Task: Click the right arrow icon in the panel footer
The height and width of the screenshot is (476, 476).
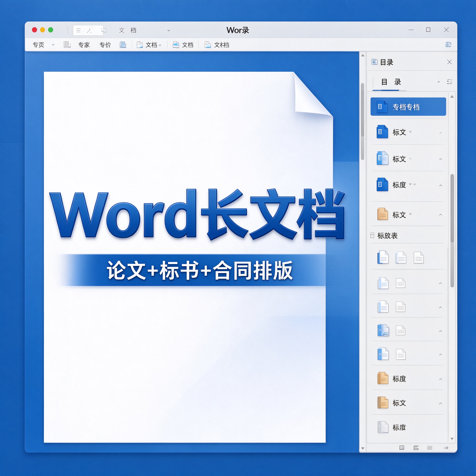Action: pyautogui.click(x=446, y=448)
